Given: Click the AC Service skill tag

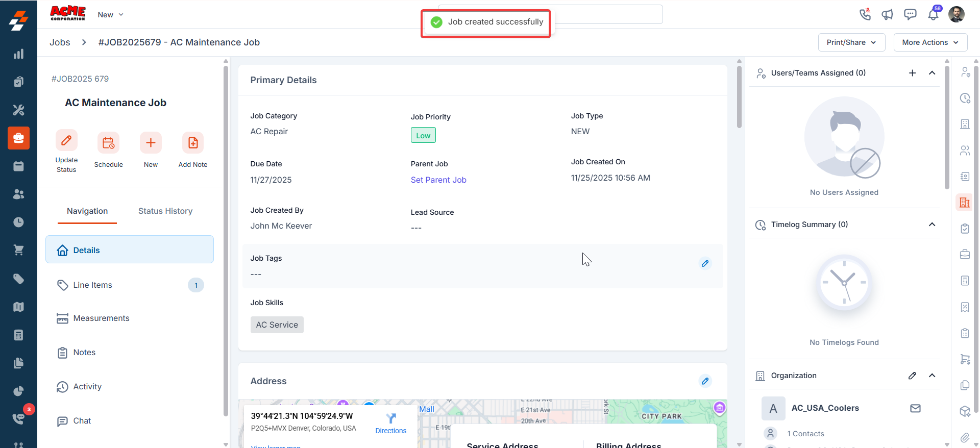Looking at the screenshot, I should click(277, 325).
